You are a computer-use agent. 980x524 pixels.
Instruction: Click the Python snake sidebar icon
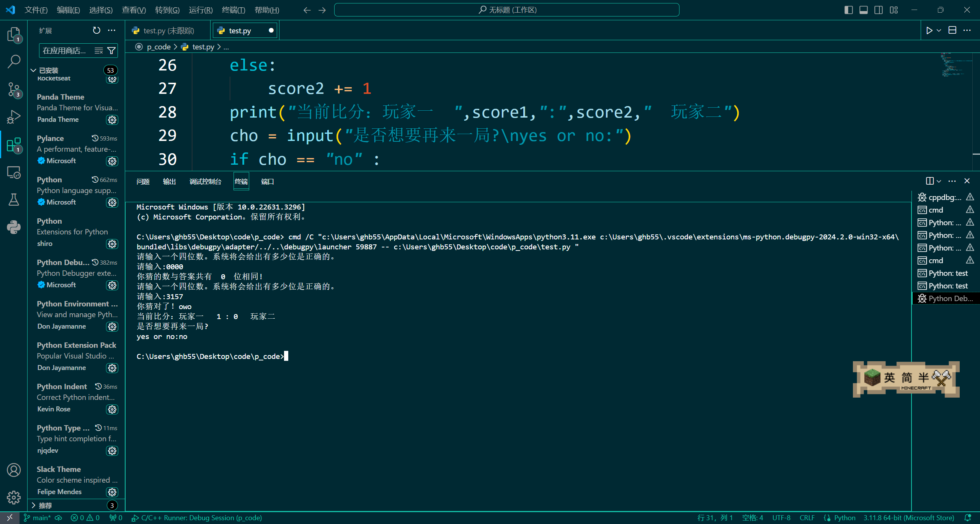click(14, 227)
